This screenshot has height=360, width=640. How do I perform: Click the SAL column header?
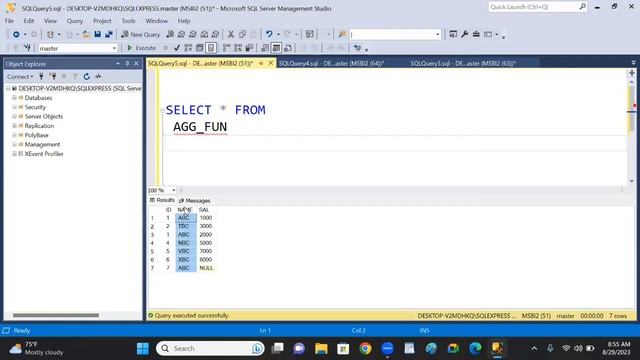204,209
